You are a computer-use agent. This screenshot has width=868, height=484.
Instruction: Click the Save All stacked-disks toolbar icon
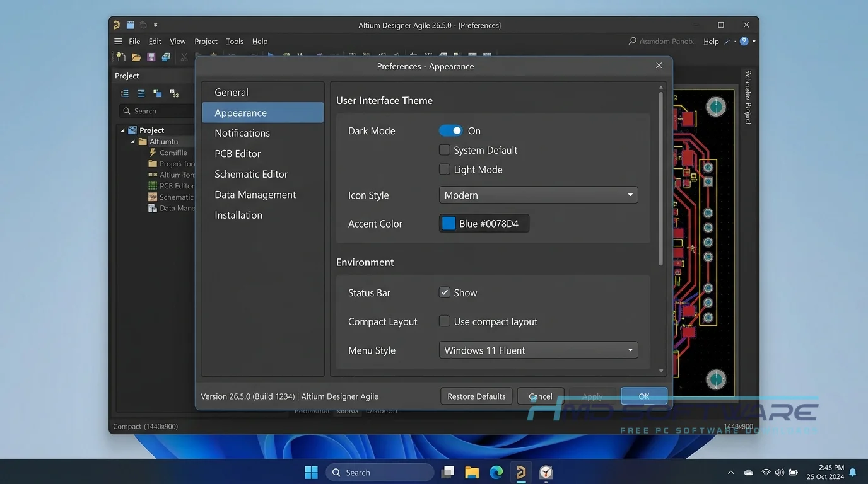tap(166, 57)
